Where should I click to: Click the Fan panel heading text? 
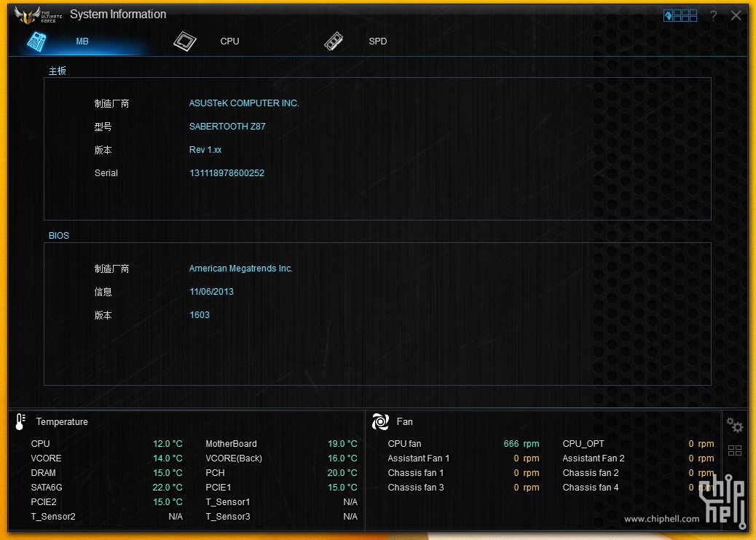(x=404, y=421)
